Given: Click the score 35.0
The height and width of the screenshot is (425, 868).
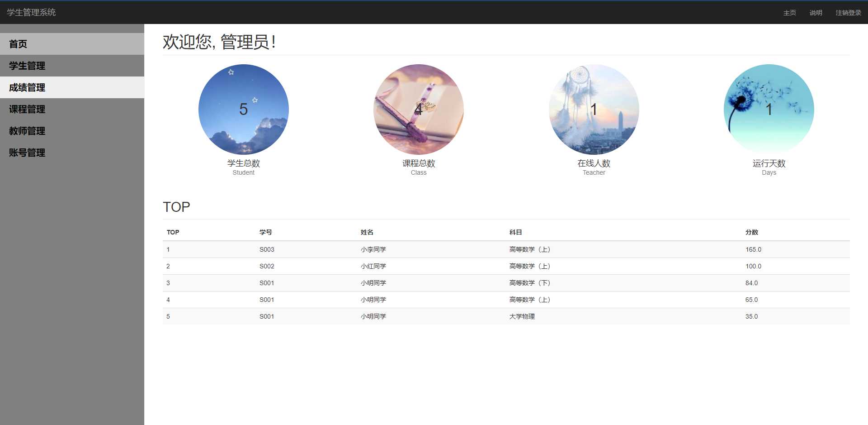Looking at the screenshot, I should (751, 316).
